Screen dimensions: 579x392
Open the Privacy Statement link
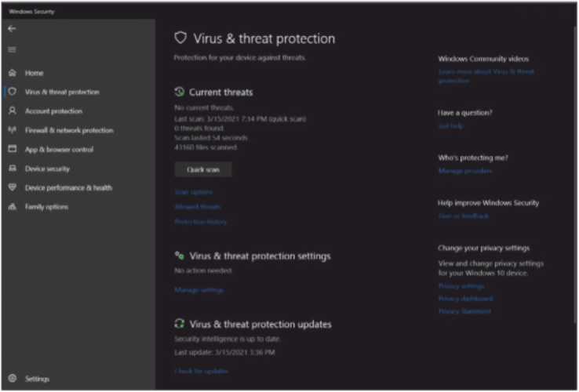[464, 311]
